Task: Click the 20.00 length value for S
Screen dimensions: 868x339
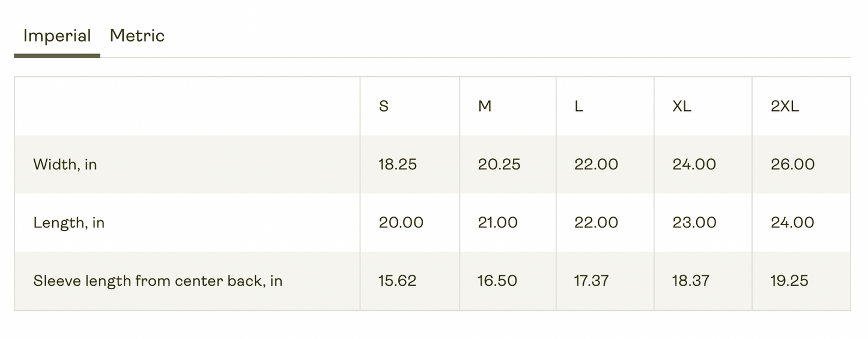Action: coord(401,223)
